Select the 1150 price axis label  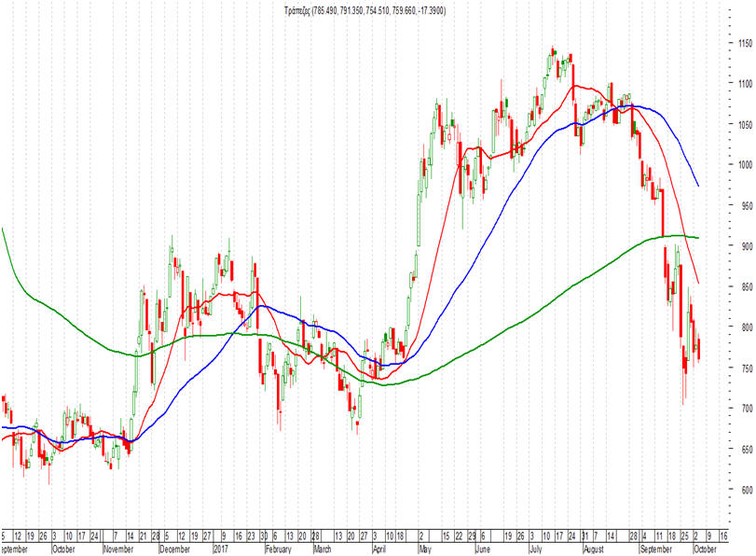coord(745,44)
